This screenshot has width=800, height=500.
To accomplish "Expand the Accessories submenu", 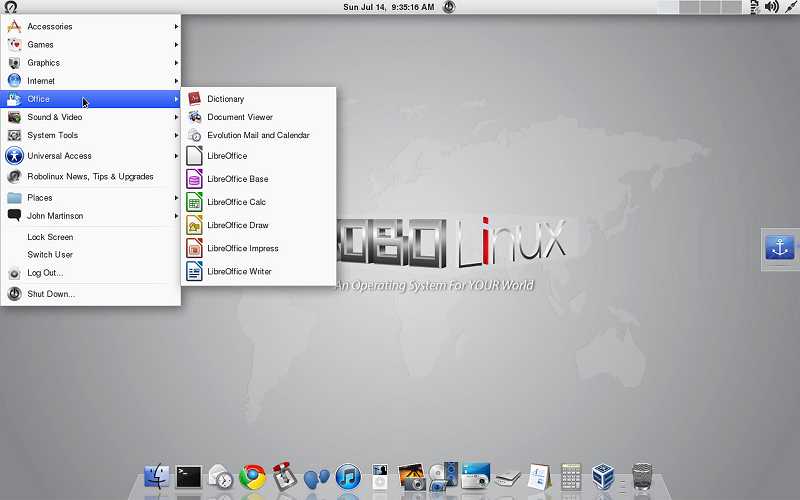I will pyautogui.click(x=91, y=26).
